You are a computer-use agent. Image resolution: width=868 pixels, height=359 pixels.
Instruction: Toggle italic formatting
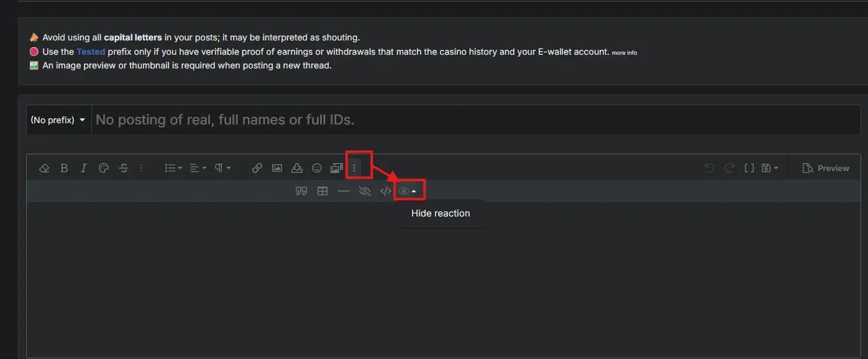[x=84, y=168]
